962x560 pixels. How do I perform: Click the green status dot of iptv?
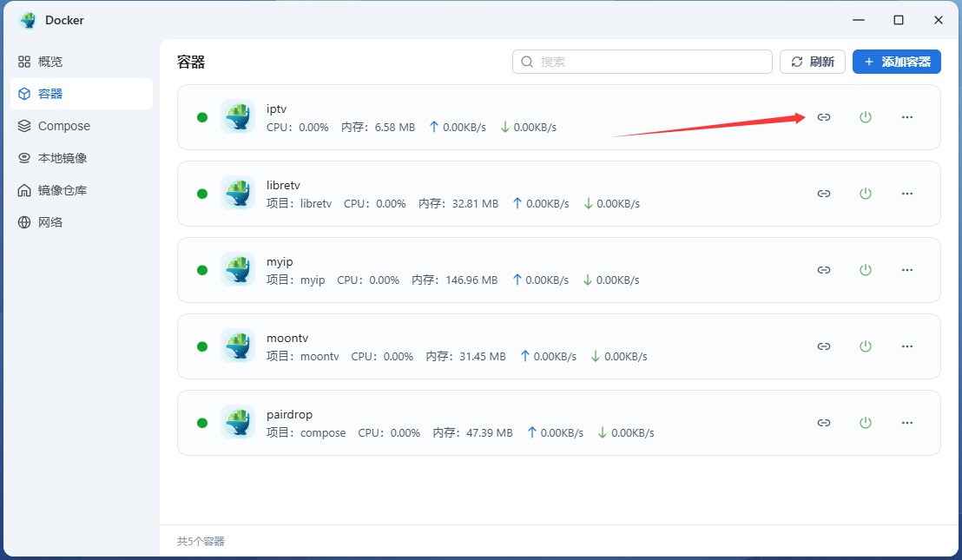[201, 117]
